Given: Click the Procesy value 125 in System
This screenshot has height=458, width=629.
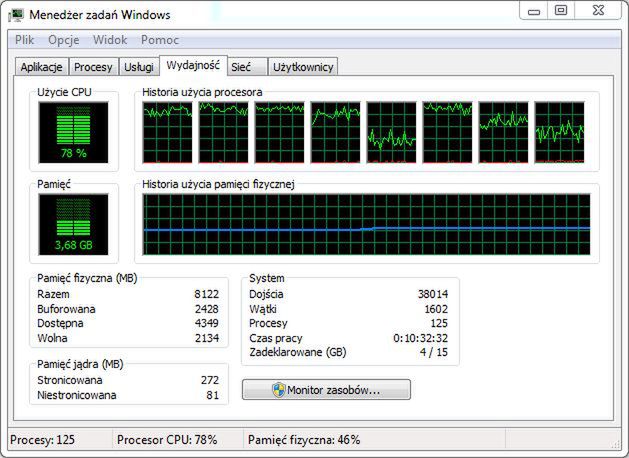Looking at the screenshot, I should (x=439, y=323).
